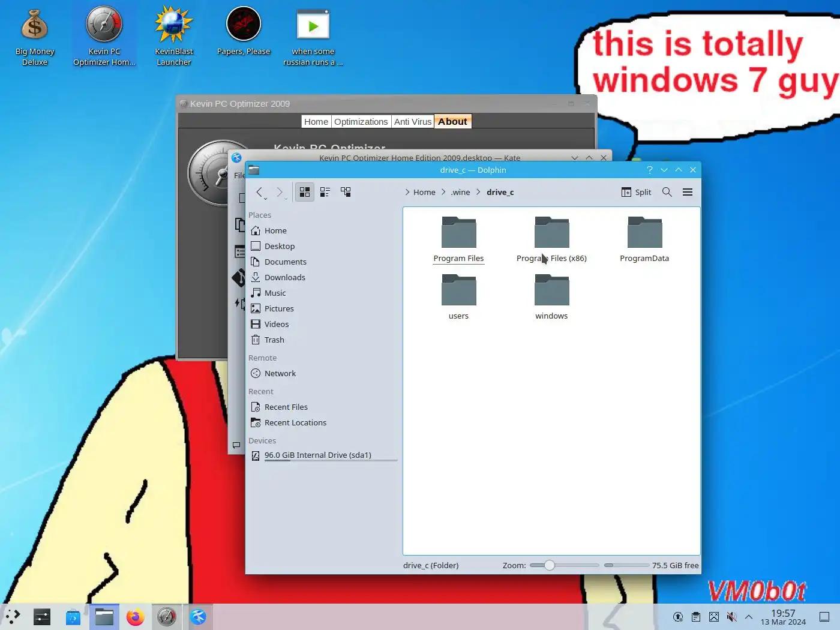Select the users folder
Screen dimensions: 840x630
pos(458,297)
